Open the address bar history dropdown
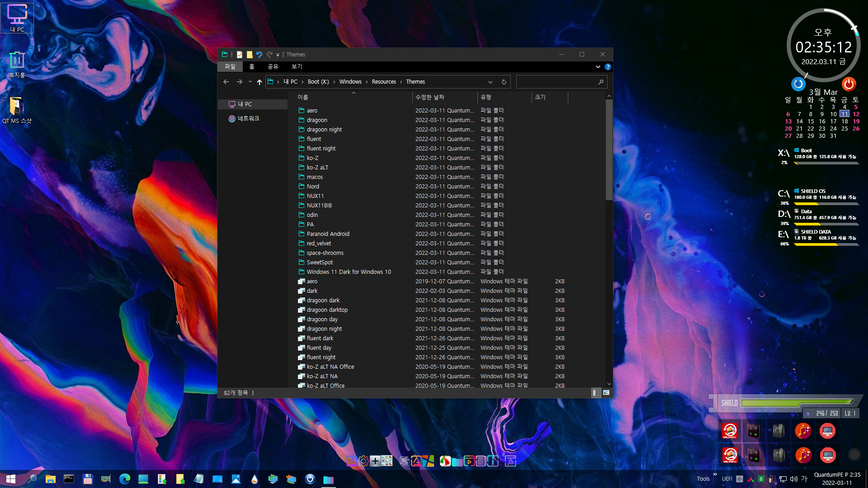Screen dimensions: 868x488 pos(490,82)
